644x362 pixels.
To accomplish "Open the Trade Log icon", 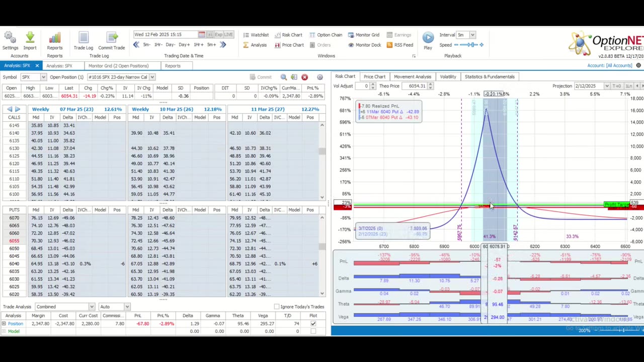I will (84, 37).
